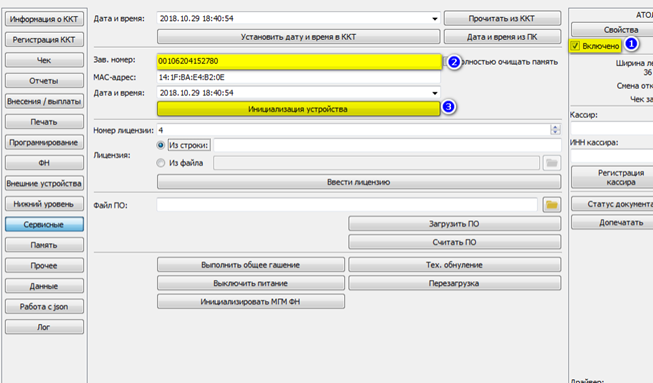Click Считать ПО button

pyautogui.click(x=454, y=242)
